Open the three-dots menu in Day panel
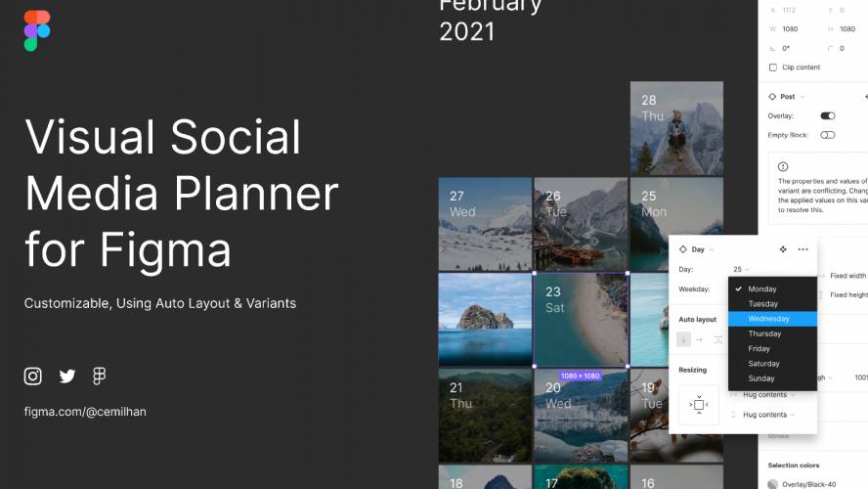Viewport: 868px width, 489px height. [x=803, y=249]
